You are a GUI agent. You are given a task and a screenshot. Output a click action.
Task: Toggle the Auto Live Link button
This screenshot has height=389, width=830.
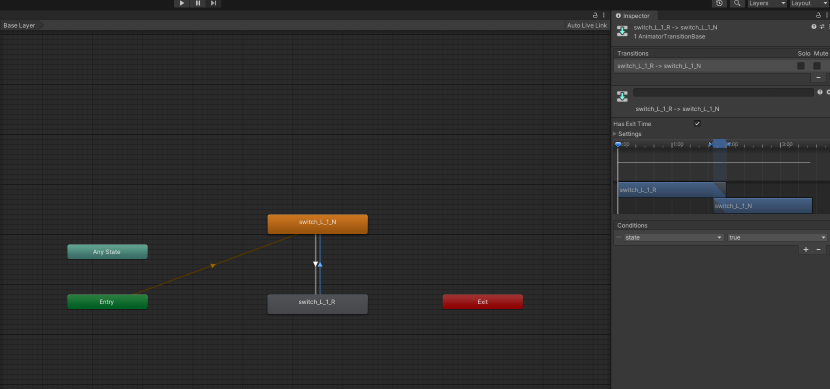(587, 25)
